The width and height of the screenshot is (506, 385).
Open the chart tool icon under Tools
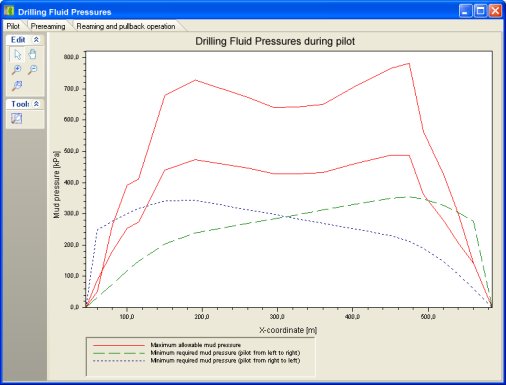(16, 118)
